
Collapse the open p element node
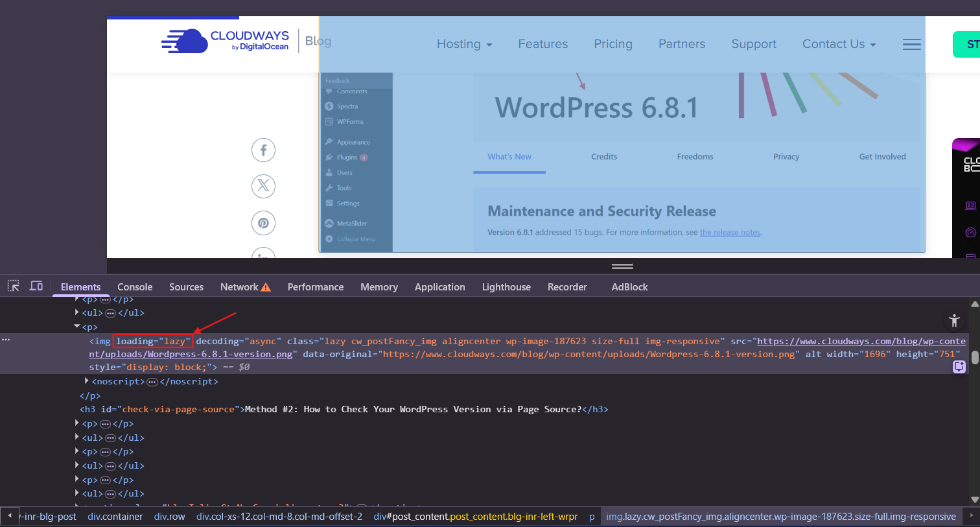coord(77,327)
